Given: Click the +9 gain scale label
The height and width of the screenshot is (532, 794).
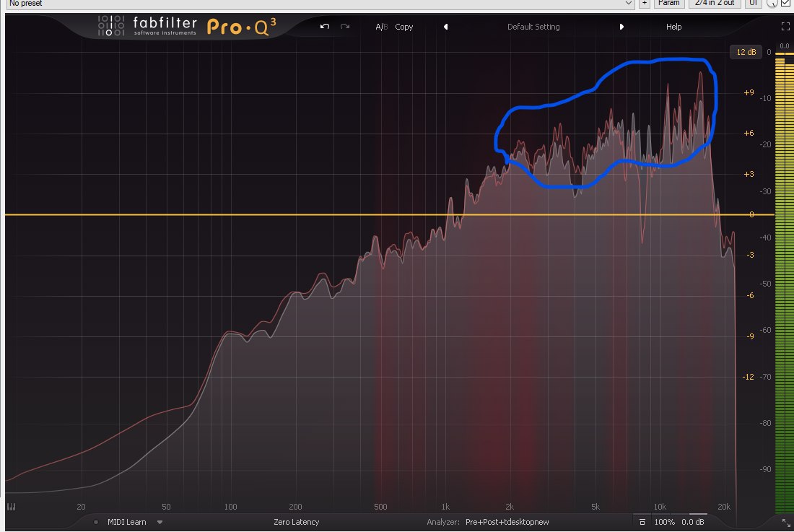Looking at the screenshot, I should 749,92.
